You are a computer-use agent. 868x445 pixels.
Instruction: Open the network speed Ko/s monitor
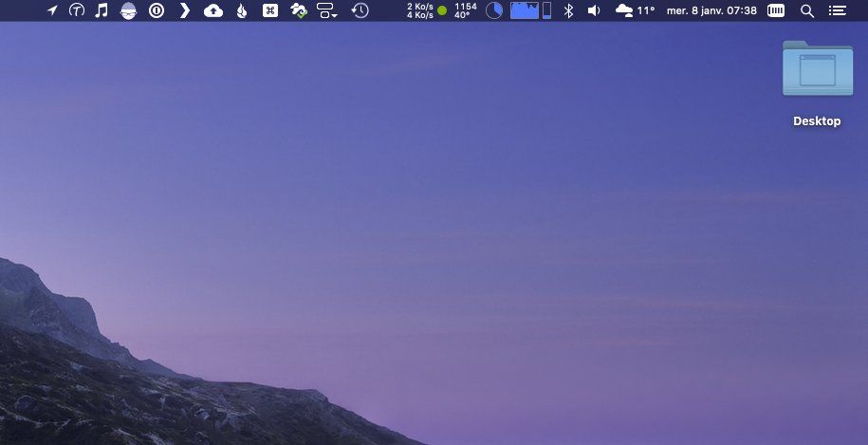pos(420,10)
